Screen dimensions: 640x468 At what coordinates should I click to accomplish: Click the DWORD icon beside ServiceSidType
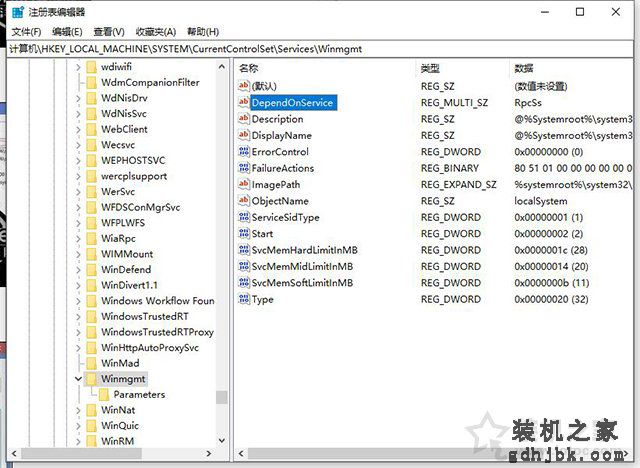tap(244, 217)
